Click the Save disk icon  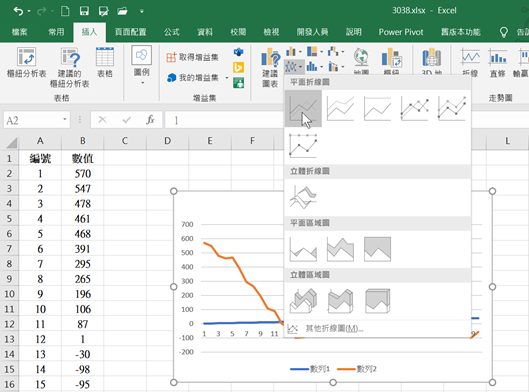click(x=84, y=11)
